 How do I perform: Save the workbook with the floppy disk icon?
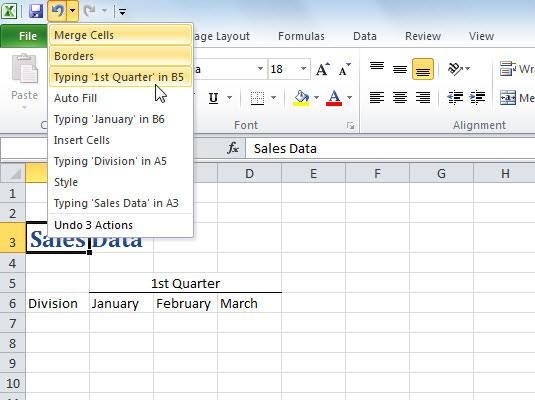pos(35,11)
